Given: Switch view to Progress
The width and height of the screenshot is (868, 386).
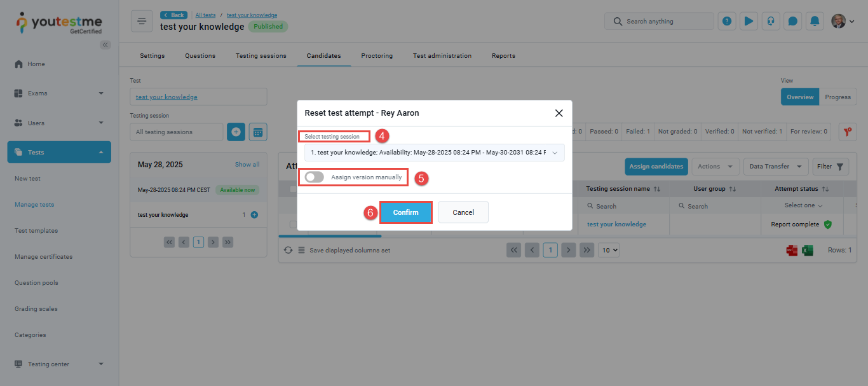Looking at the screenshot, I should click(837, 97).
